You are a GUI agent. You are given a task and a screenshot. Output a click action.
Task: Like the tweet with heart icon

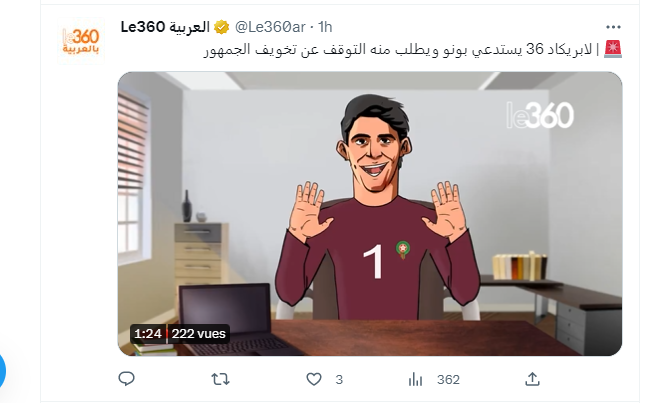[314, 379]
